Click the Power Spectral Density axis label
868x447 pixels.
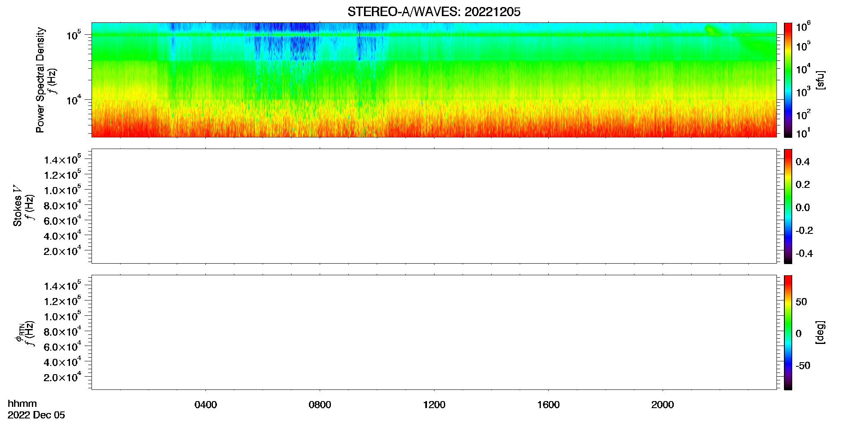[40, 80]
